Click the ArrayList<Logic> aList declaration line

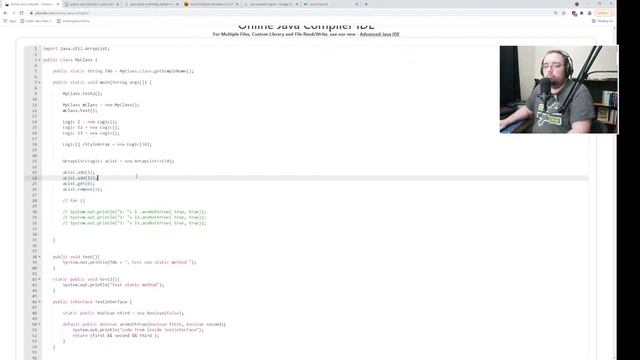click(x=118, y=161)
